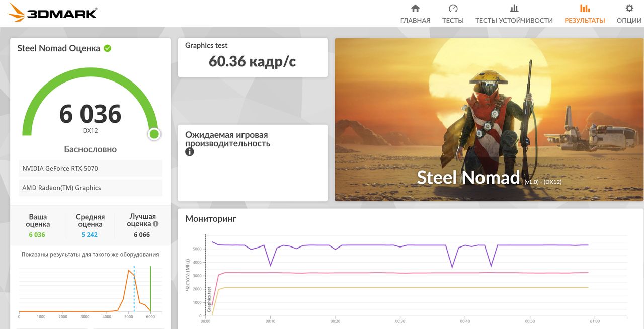Screen dimensions: 644x329
Task: Open the Опции settings tab
Action: point(629,14)
